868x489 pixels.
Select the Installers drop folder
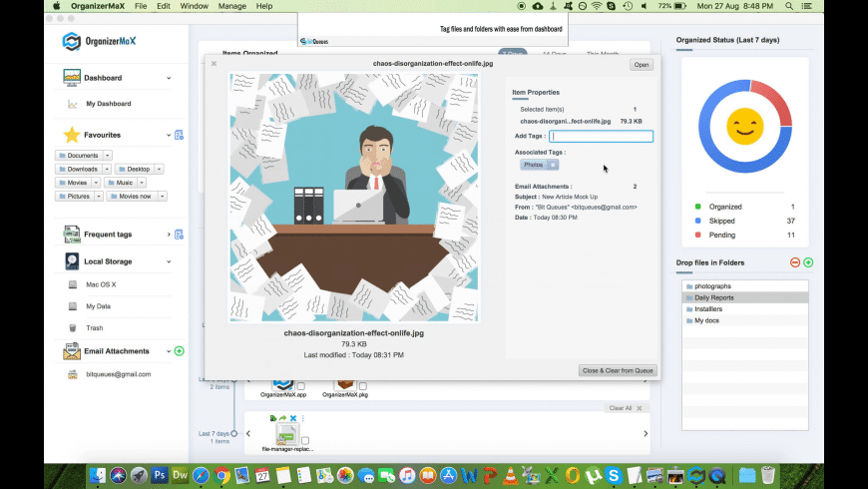744,309
